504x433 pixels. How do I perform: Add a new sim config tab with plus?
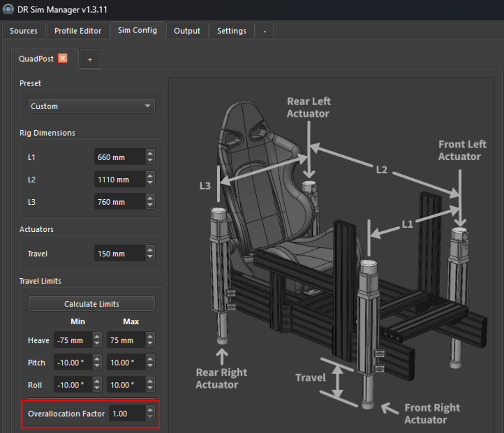tap(90, 59)
